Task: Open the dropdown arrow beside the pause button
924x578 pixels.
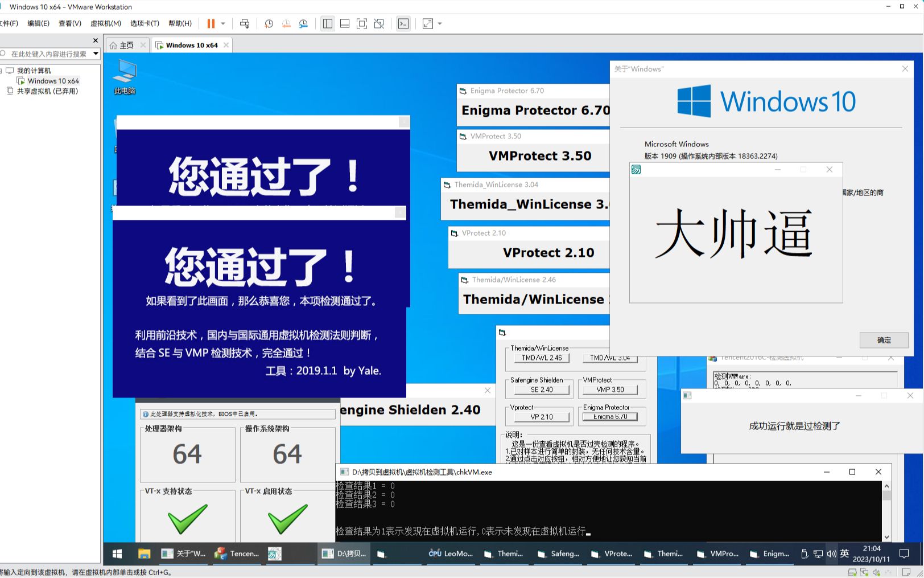Action: pos(223,23)
